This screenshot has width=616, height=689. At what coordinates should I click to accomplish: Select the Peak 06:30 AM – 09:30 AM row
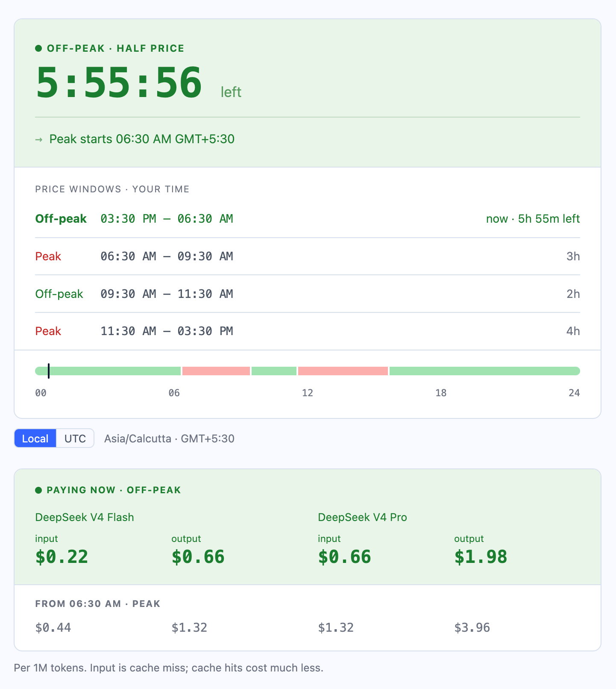click(308, 256)
